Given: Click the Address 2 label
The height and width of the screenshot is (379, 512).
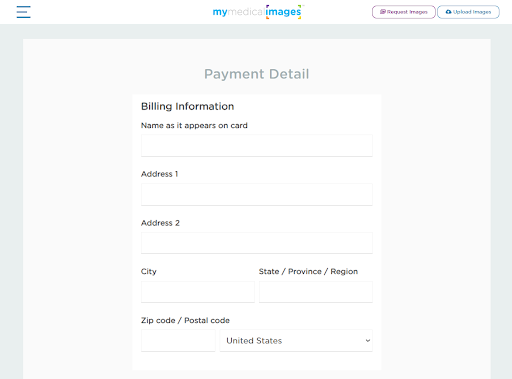Looking at the screenshot, I should point(160,223).
